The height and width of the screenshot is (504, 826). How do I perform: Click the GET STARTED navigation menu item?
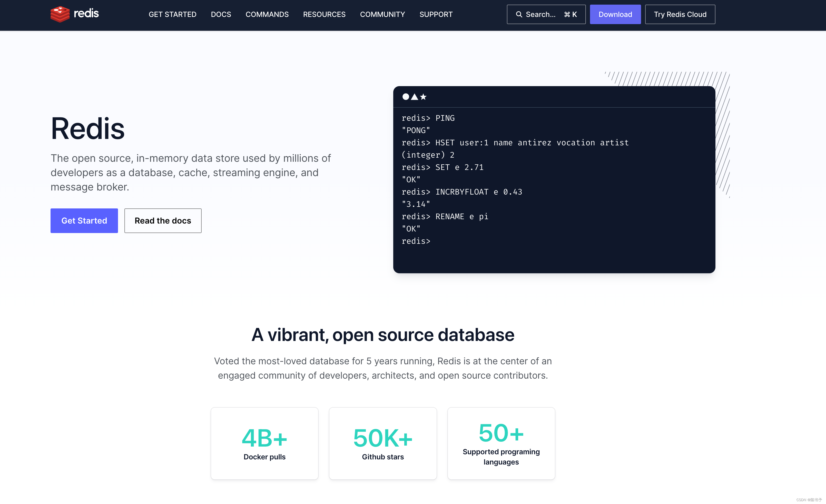pos(173,14)
